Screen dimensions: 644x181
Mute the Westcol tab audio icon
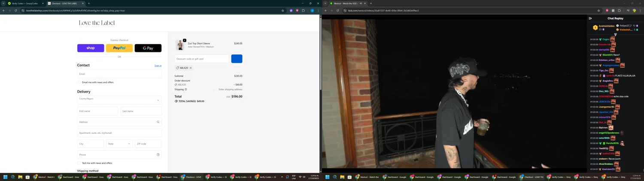coord(361,3)
